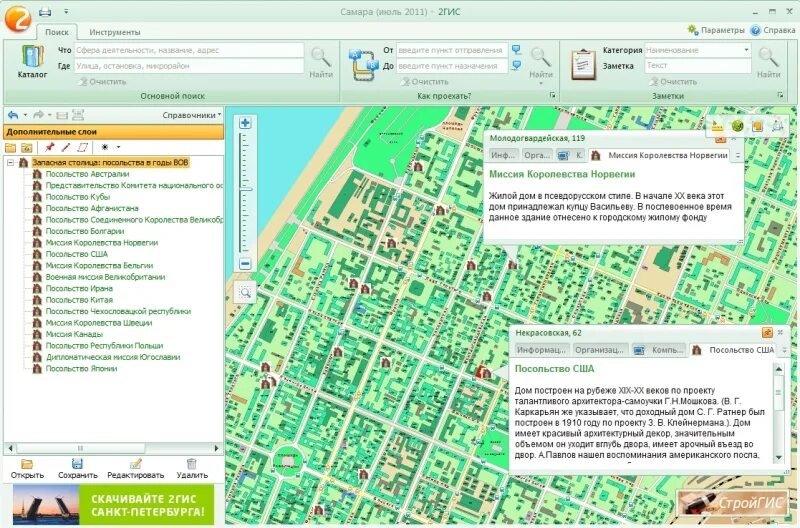800x528 pixels.
Task: Click Редактировать at bottom of layers panel
Action: (135, 469)
